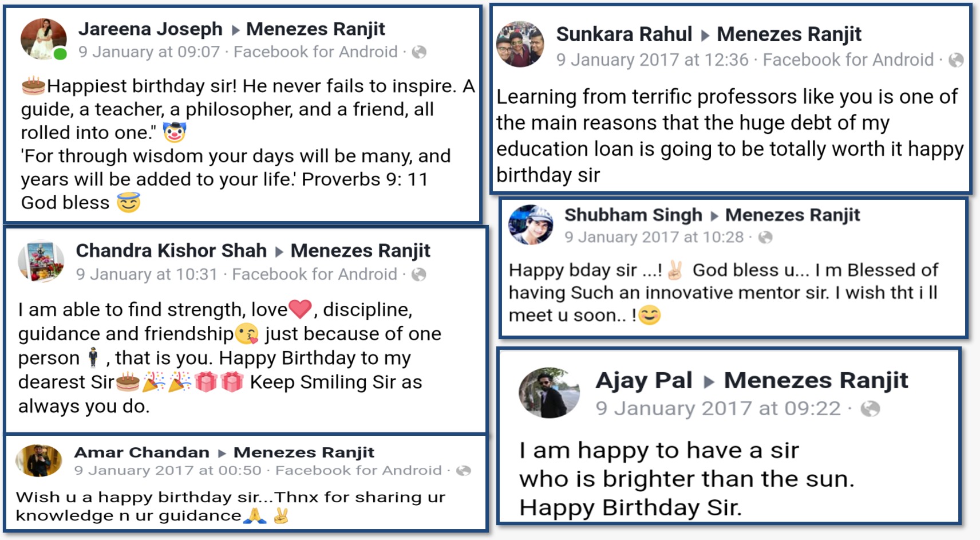Click the Ajay Pal name link
Image resolution: width=980 pixels, height=540 pixels.
click(x=643, y=380)
